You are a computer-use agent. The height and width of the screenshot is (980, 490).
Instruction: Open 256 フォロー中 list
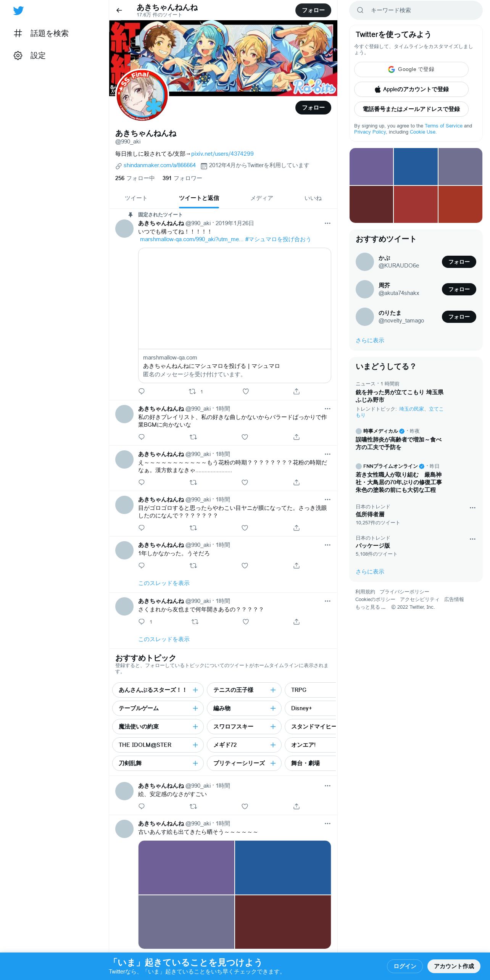[x=135, y=178]
